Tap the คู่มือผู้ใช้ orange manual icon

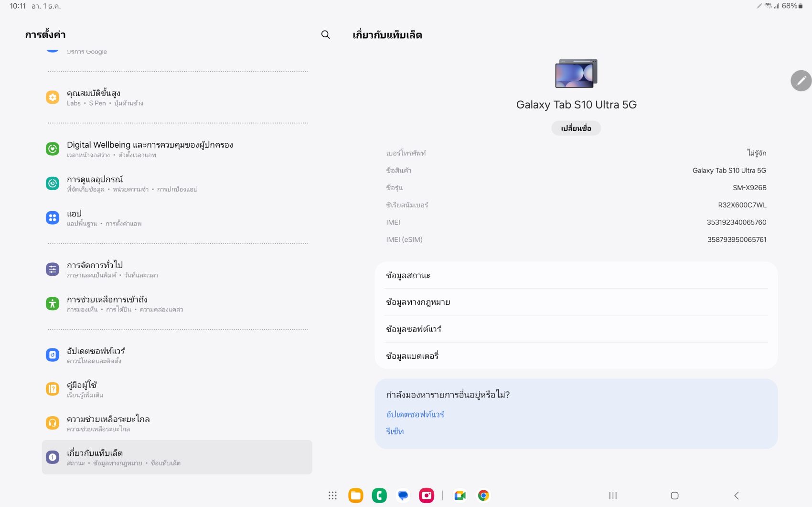53,389
